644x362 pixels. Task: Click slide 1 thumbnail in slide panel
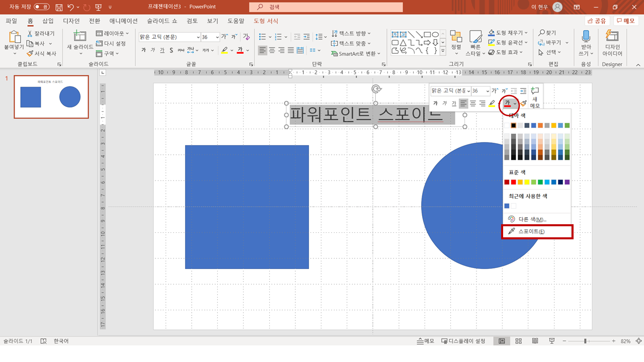[x=51, y=97]
